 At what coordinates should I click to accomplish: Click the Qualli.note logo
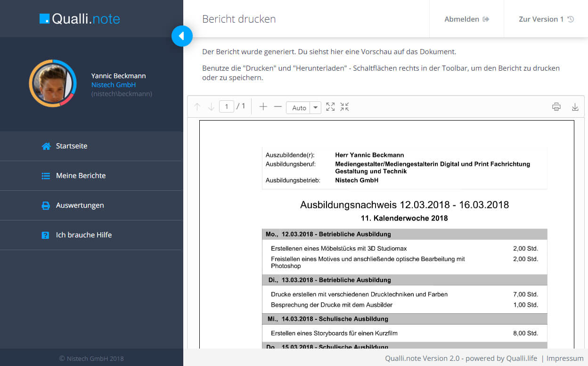click(80, 19)
